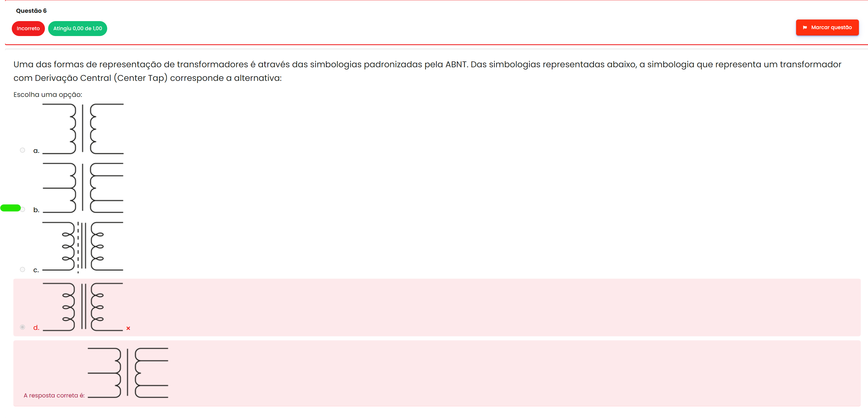868x418 pixels.
Task: Click the transformer symbol of option a
Action: pyautogui.click(x=83, y=129)
